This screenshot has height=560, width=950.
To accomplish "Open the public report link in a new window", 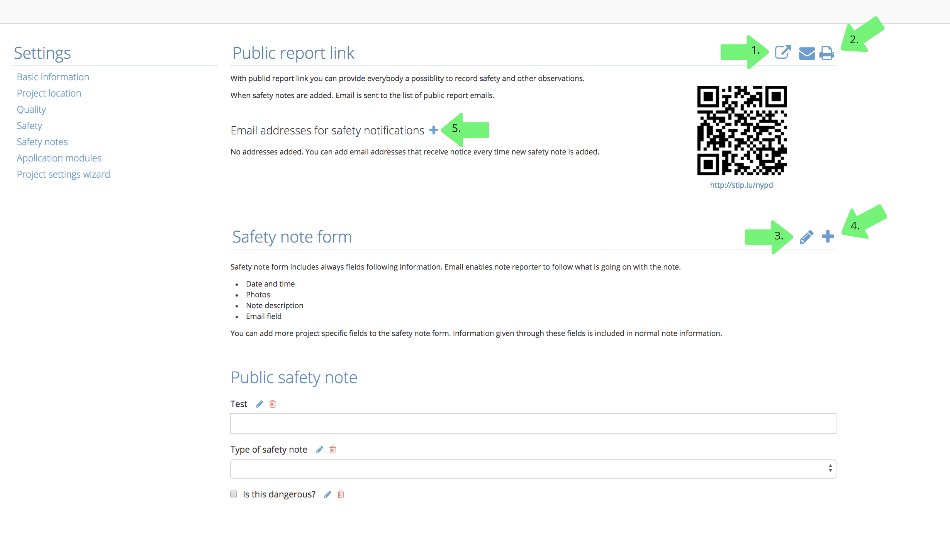I will [x=783, y=52].
